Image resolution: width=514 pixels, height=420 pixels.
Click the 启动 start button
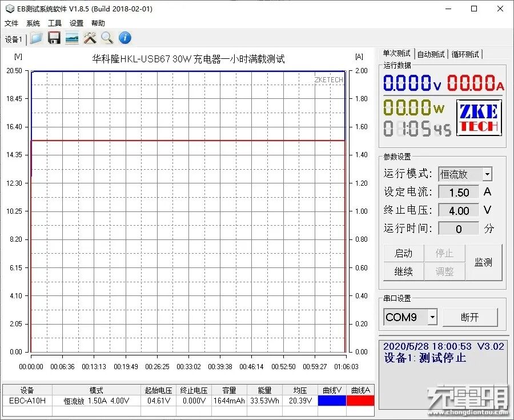point(404,253)
